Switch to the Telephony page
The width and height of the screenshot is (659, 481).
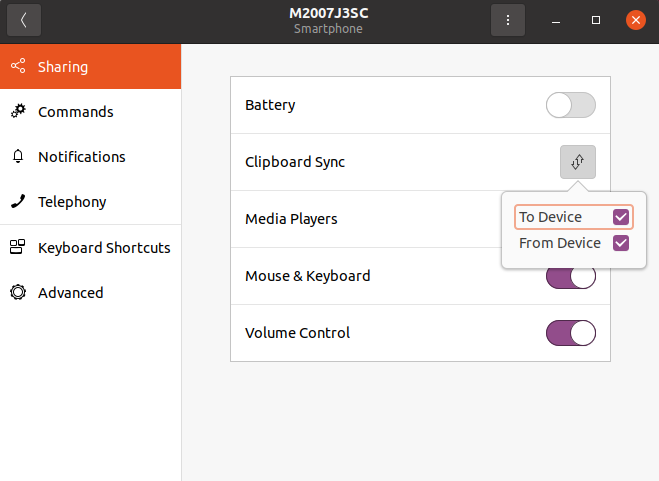[72, 202]
